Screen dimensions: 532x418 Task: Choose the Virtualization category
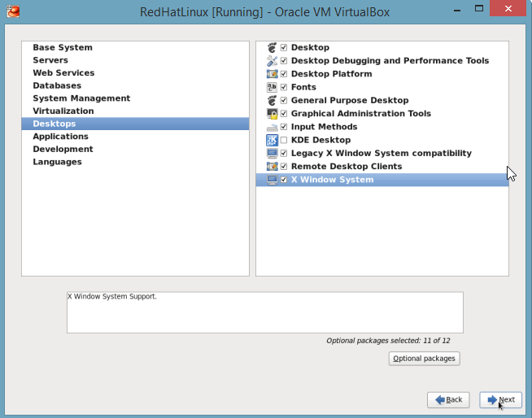click(135, 111)
